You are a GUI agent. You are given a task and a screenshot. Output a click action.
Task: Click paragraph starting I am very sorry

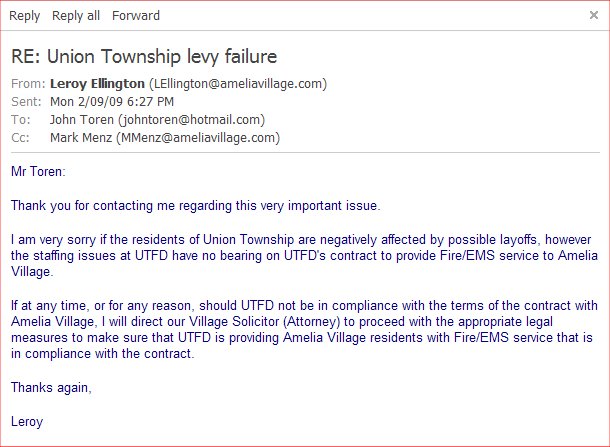click(304, 256)
